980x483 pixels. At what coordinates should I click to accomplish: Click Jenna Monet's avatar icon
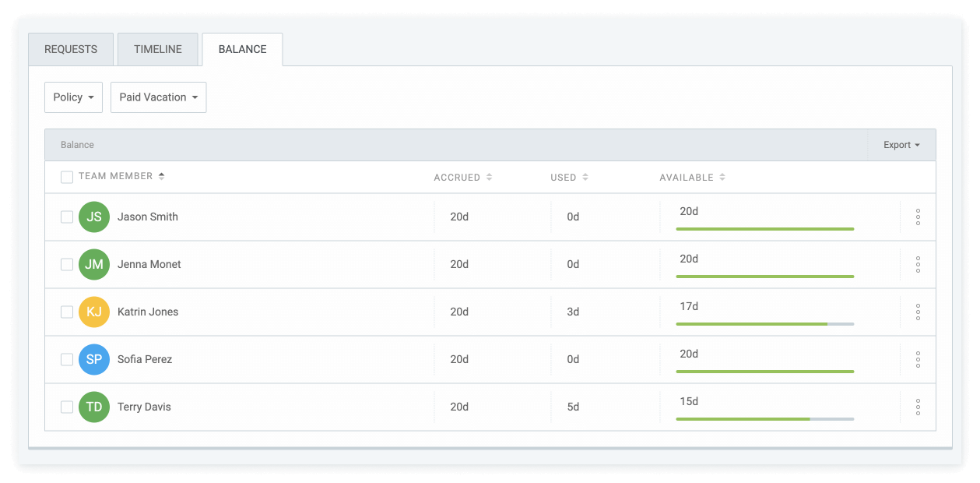tap(94, 264)
